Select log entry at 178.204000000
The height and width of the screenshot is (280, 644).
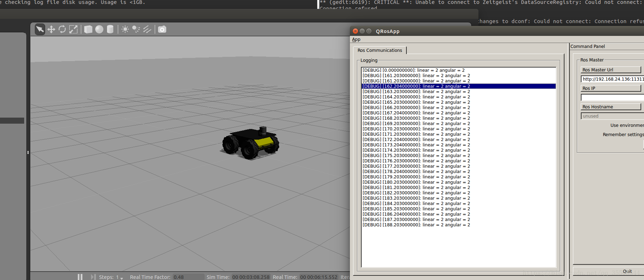(458, 171)
